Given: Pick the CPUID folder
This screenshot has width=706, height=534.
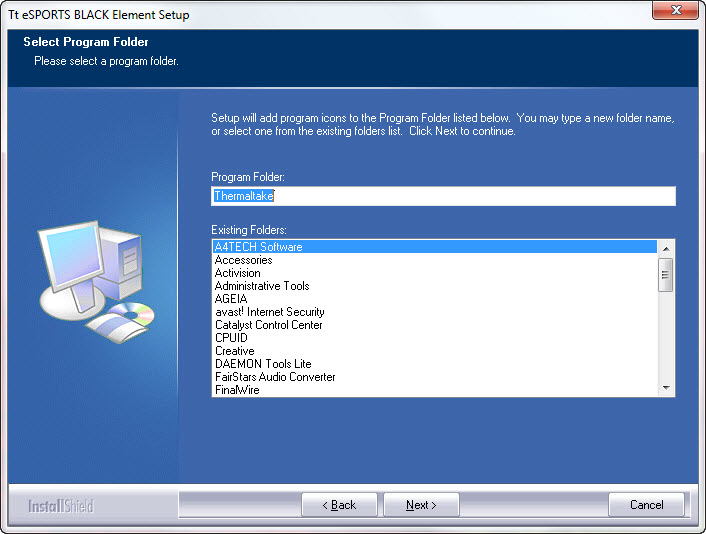Looking at the screenshot, I should (x=434, y=338).
